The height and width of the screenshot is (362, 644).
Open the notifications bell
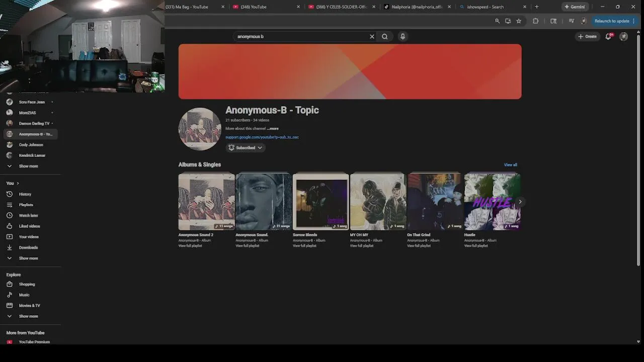(608, 36)
